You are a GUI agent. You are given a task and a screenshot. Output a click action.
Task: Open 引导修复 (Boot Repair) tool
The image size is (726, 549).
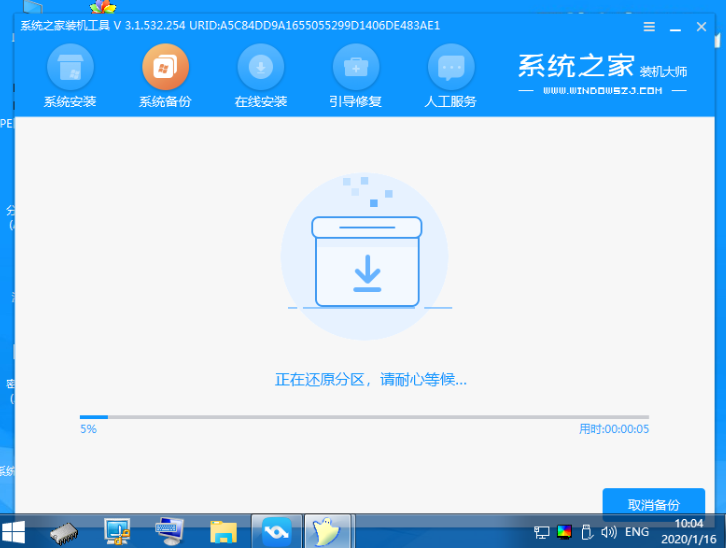click(x=356, y=75)
